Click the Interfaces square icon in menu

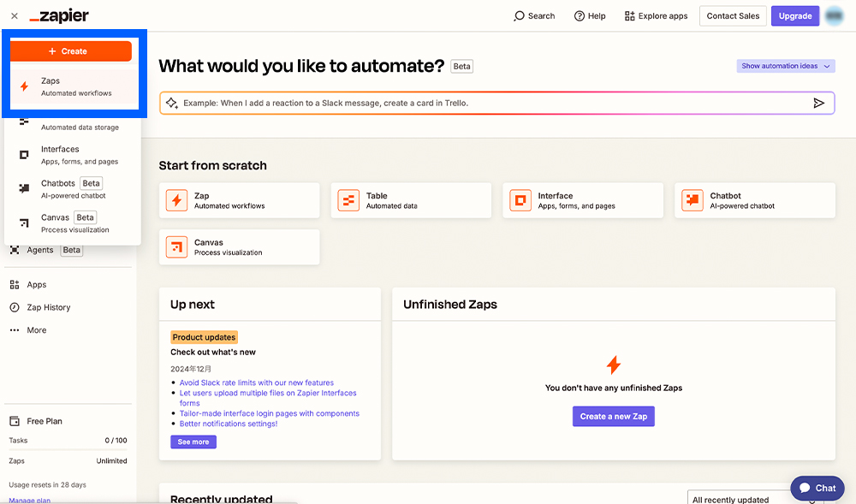24,155
